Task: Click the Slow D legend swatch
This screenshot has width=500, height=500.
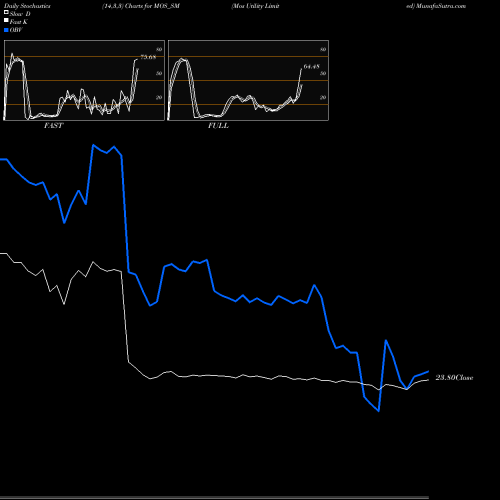Action: point(6,12)
